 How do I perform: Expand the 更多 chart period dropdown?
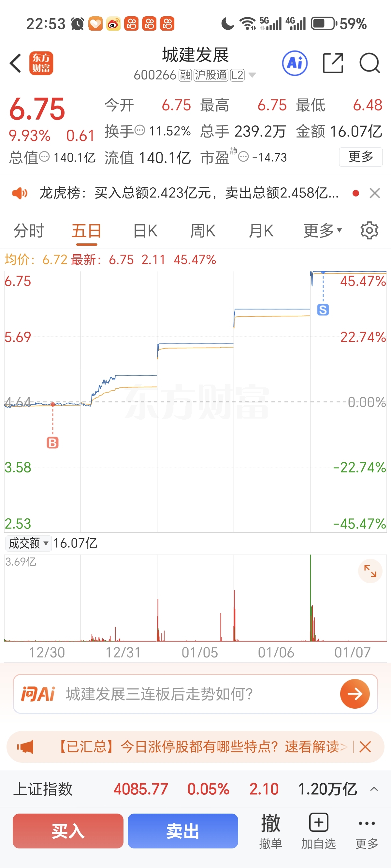coord(323,231)
